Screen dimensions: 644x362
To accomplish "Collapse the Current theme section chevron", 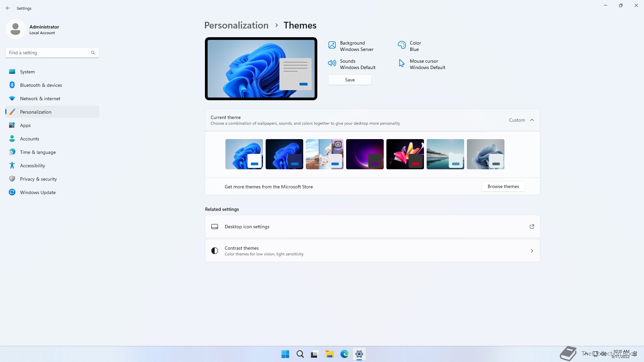I will click(532, 120).
